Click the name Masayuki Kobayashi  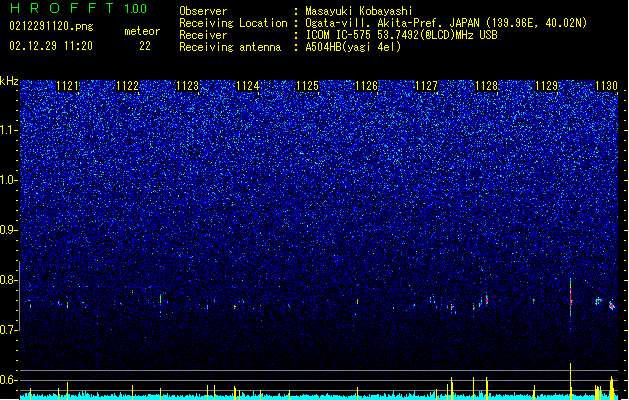(359, 11)
